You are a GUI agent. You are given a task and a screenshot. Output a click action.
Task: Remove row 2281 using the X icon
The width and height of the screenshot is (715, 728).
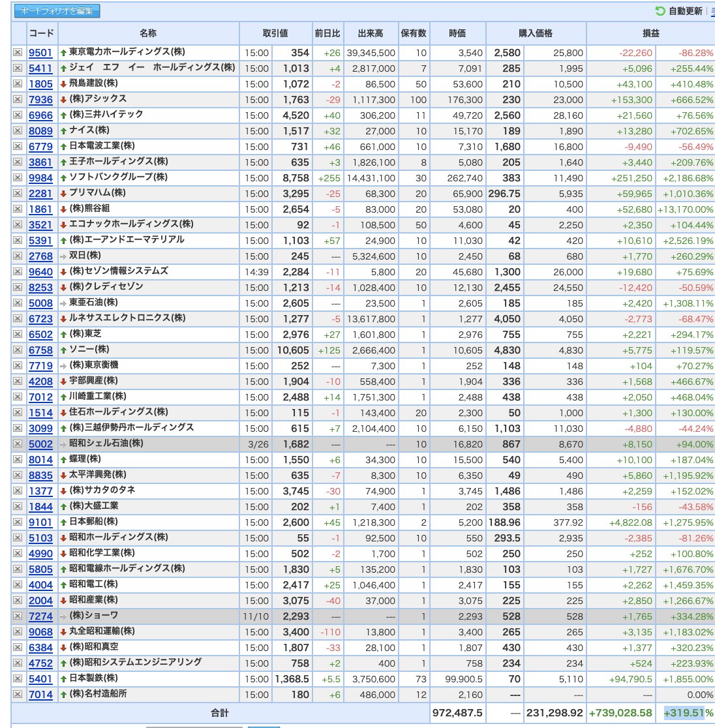click(x=18, y=193)
